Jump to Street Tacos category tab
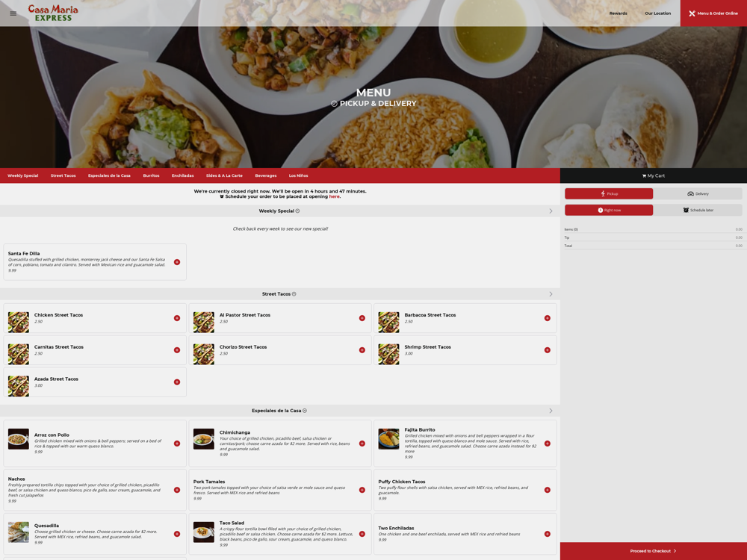The image size is (747, 560). tap(63, 175)
